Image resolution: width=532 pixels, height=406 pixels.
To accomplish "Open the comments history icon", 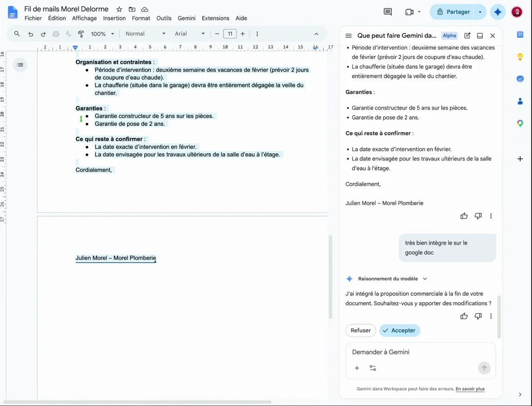I will tap(387, 12).
